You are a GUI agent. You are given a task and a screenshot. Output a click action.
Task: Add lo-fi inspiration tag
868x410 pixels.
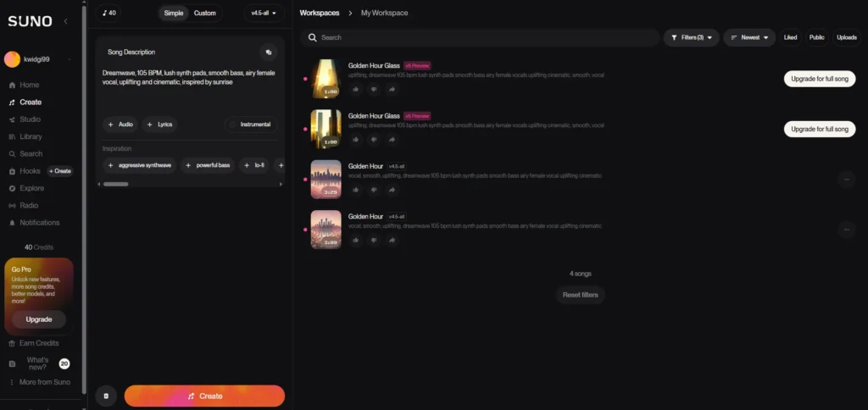point(254,165)
